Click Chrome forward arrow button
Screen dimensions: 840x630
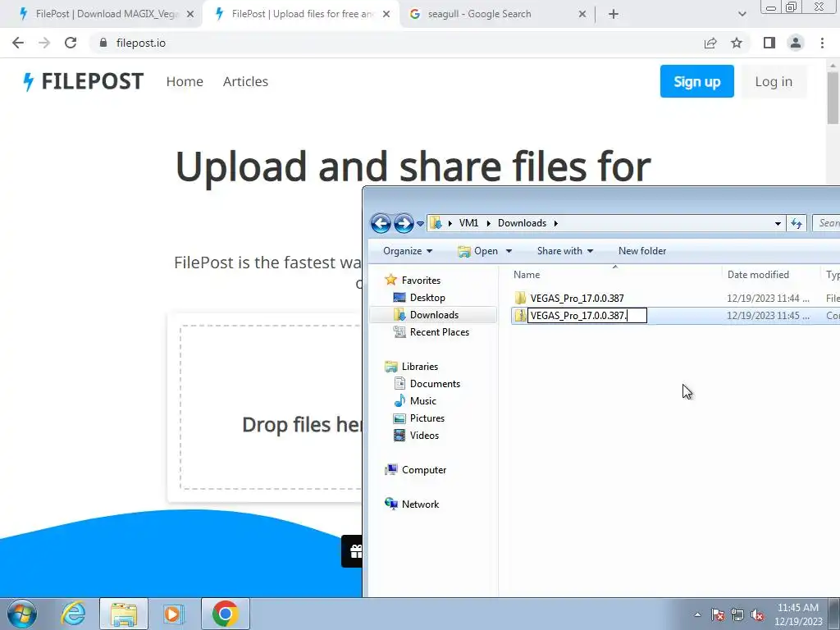coord(44,43)
